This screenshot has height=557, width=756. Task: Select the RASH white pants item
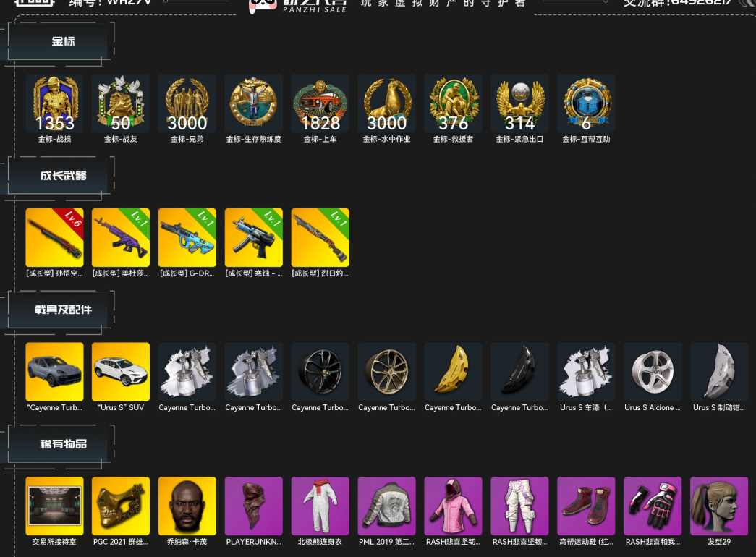tap(519, 506)
